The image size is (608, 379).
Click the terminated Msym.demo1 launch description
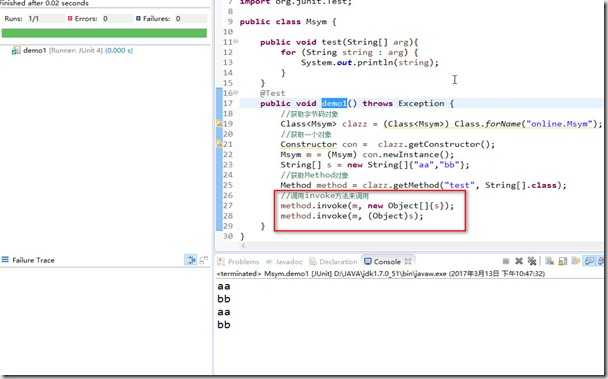tap(381, 273)
